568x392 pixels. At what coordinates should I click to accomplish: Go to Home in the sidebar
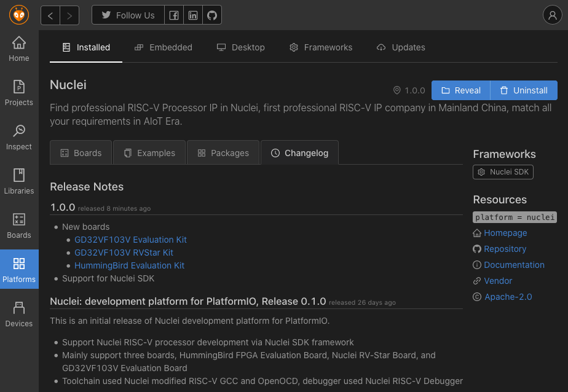(x=19, y=49)
